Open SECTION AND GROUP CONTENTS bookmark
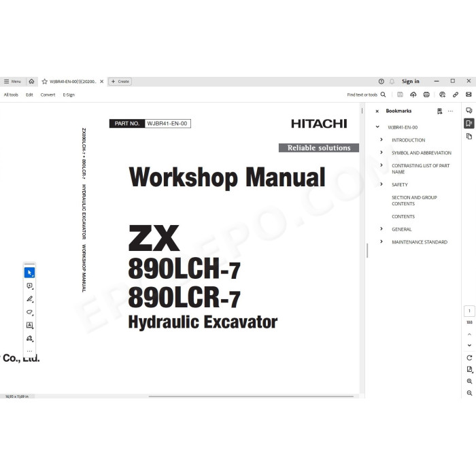 point(414,201)
